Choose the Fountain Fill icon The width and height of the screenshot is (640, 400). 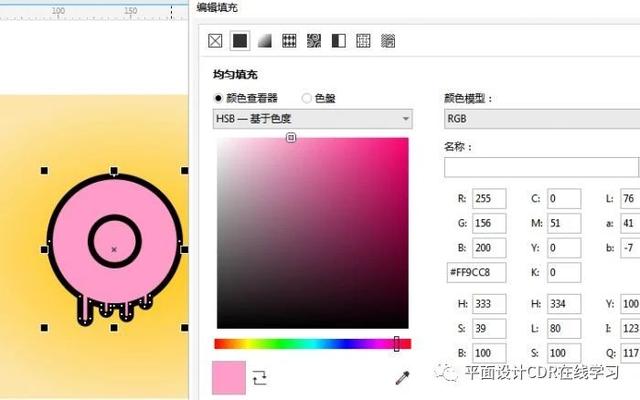[x=264, y=41]
